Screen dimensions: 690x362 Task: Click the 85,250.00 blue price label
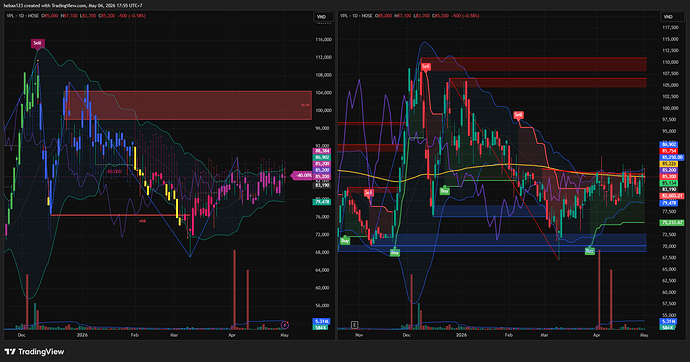point(672,157)
